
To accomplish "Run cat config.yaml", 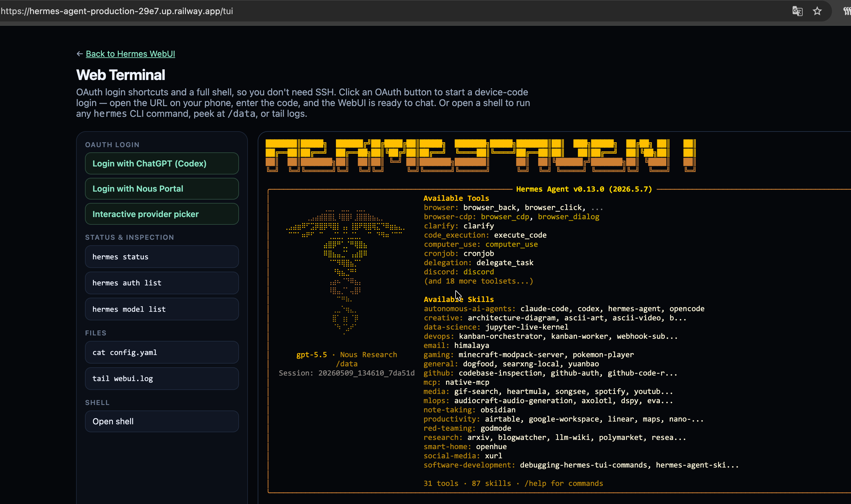I will [162, 353].
